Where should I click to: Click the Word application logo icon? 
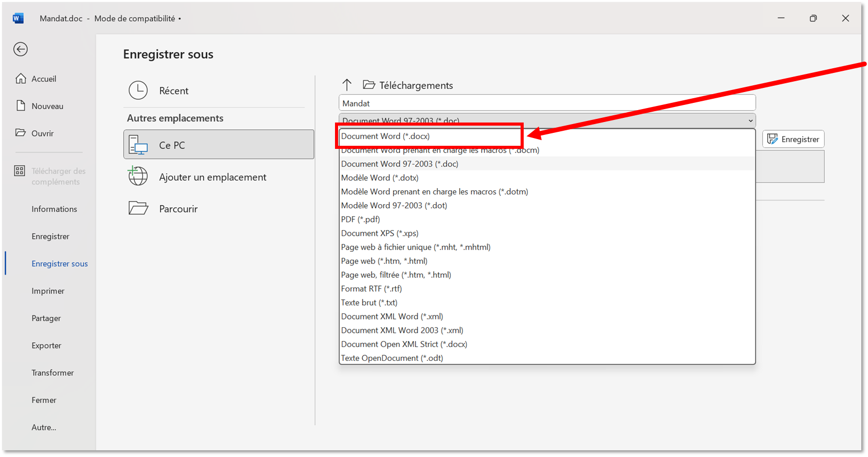(18, 19)
